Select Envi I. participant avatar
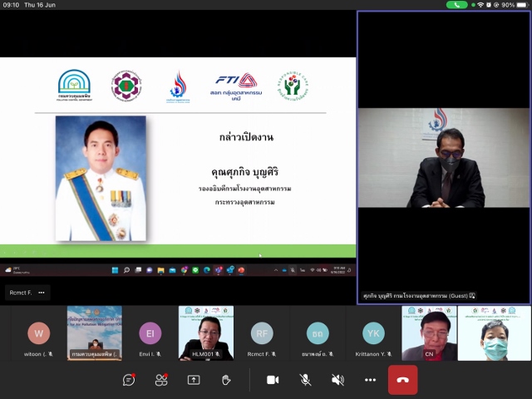This screenshot has height=399, width=532. (x=150, y=333)
